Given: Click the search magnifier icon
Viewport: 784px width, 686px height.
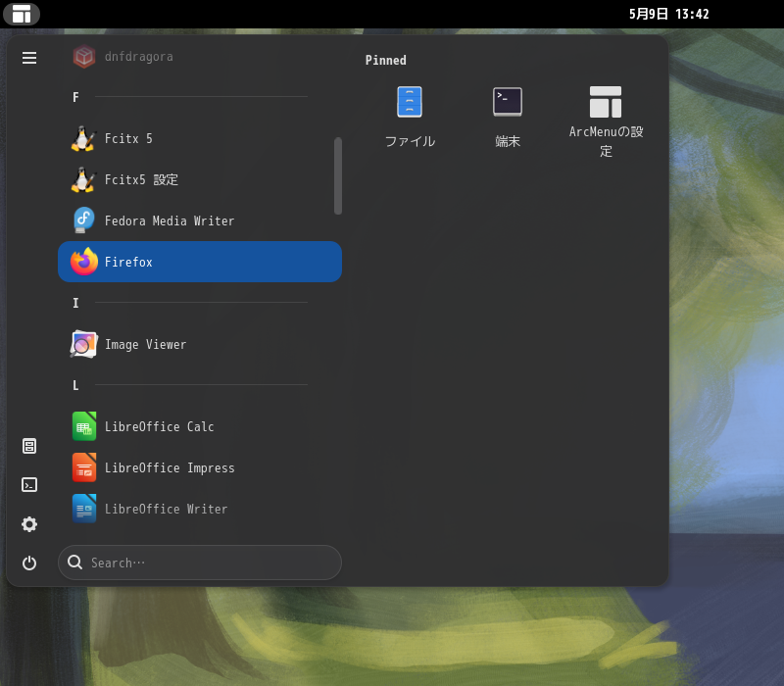Looking at the screenshot, I should coord(75,563).
